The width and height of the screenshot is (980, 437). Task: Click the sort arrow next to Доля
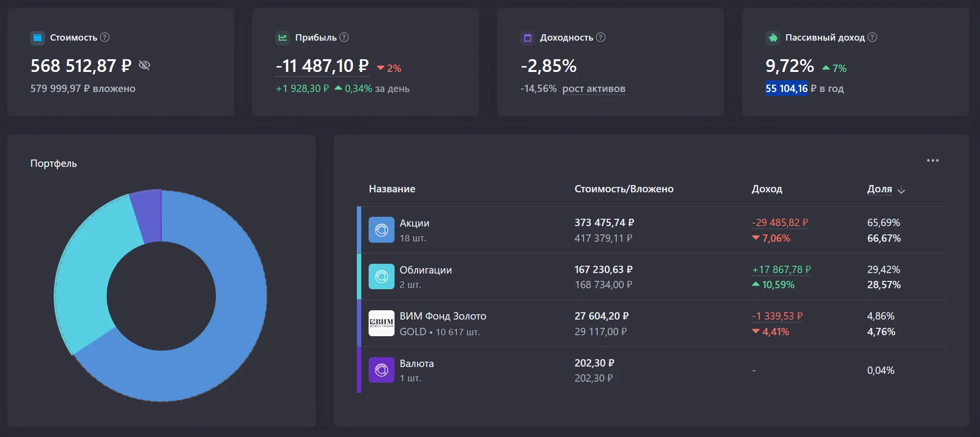tap(901, 190)
